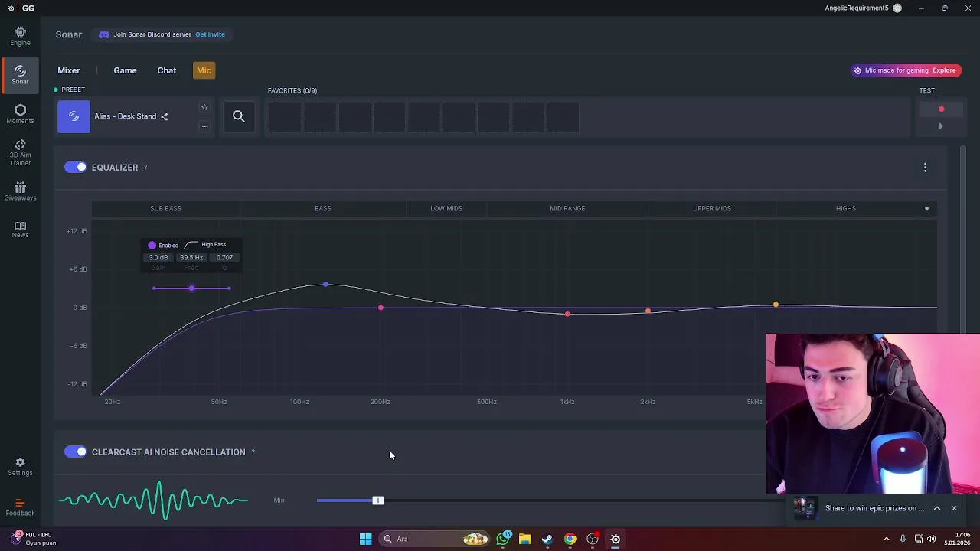Click the 3.0 dB gain field

pos(158,258)
